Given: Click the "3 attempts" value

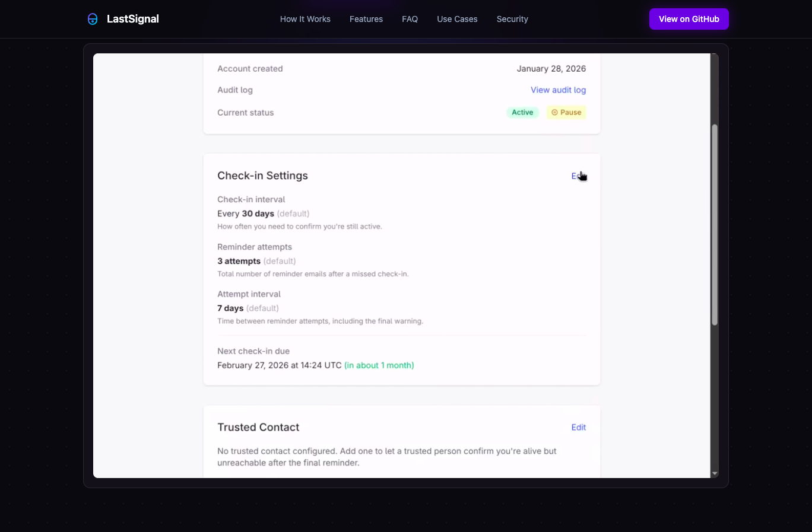Looking at the screenshot, I should click(x=239, y=261).
